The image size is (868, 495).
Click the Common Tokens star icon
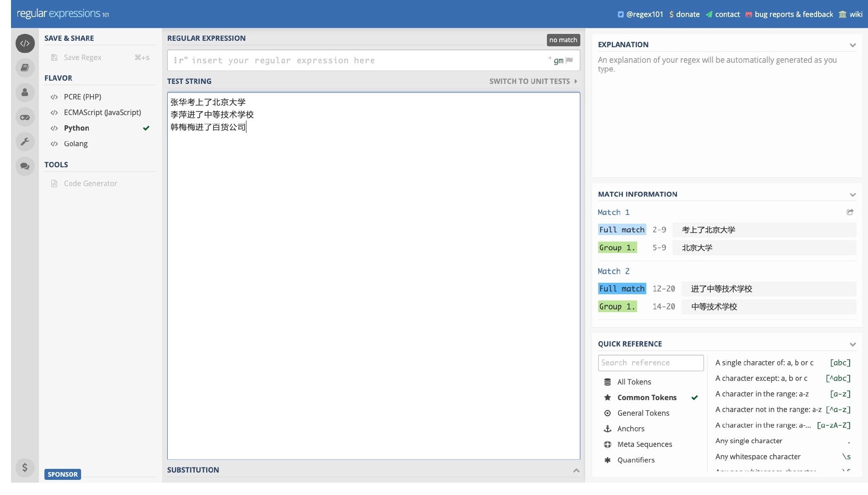point(607,397)
